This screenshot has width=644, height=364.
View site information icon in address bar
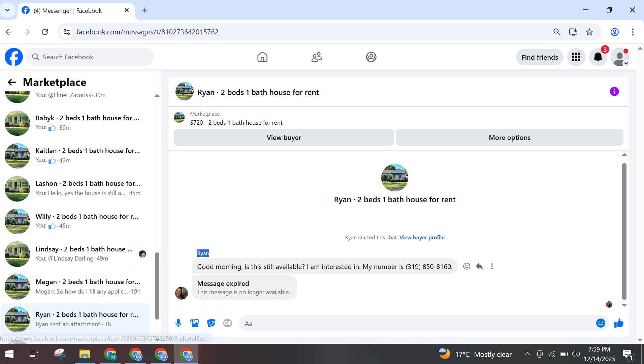point(67,32)
